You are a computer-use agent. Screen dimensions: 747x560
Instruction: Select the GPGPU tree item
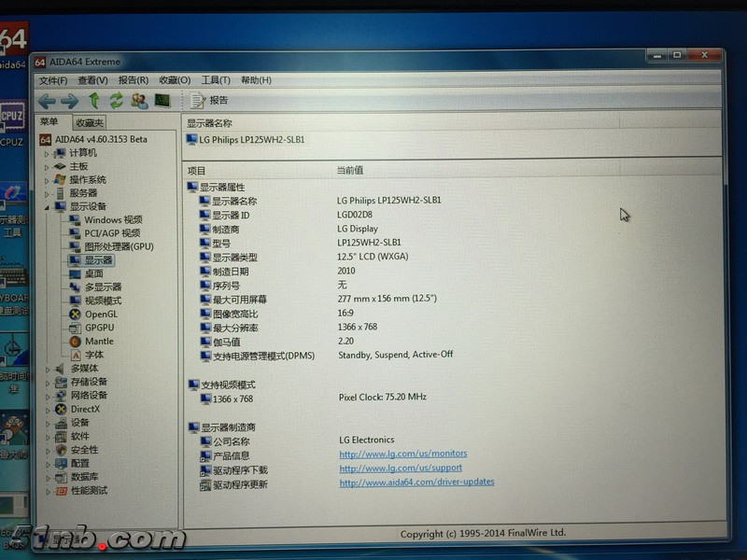coord(99,329)
